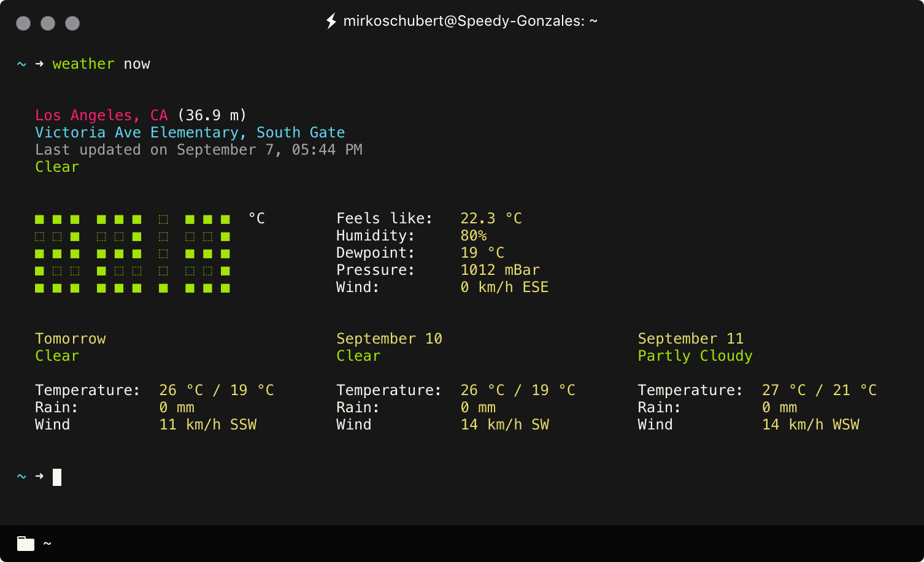Click the Last updated timestamp text
Screen dimensions: 924x562
click(x=199, y=149)
